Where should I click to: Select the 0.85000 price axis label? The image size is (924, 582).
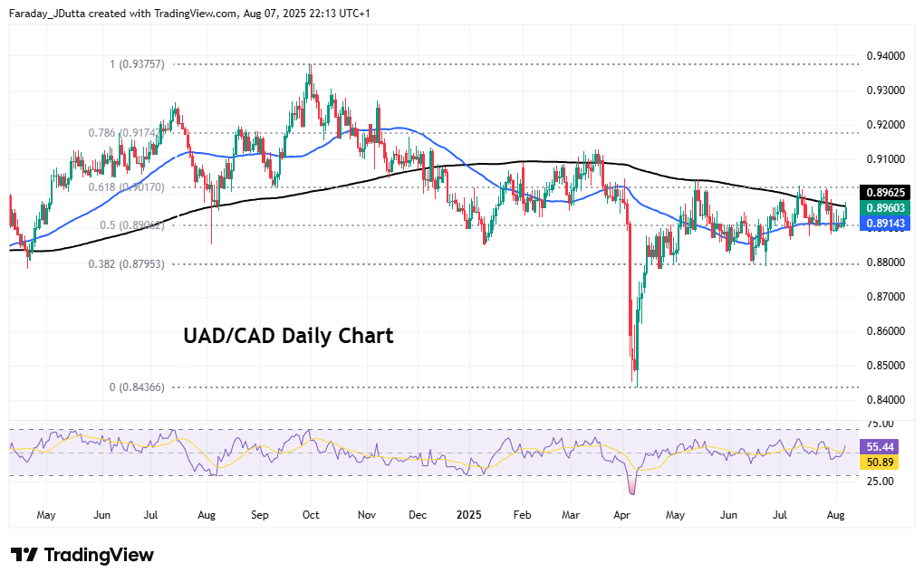point(885,366)
